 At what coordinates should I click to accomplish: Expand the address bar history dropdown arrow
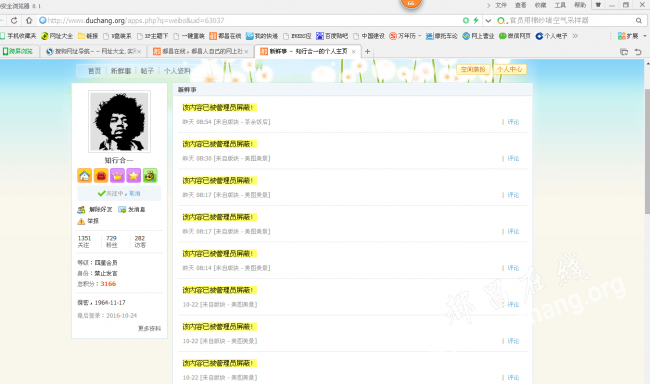coord(488,20)
